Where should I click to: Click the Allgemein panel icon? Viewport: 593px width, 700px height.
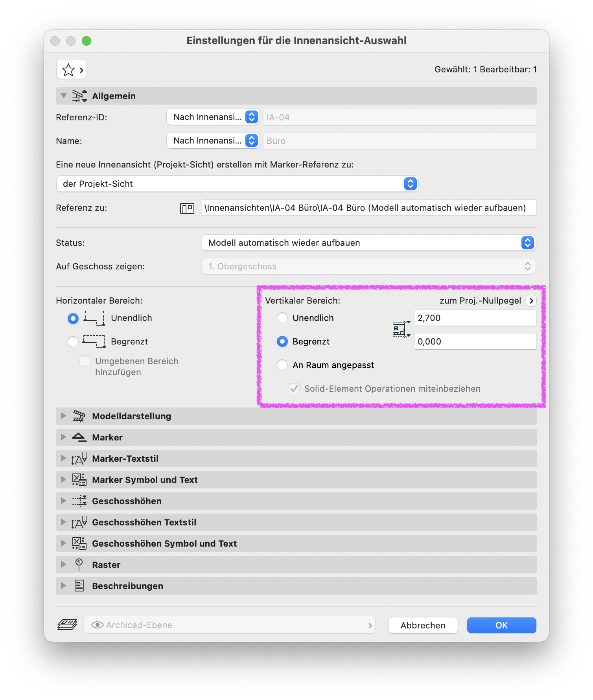coord(79,96)
